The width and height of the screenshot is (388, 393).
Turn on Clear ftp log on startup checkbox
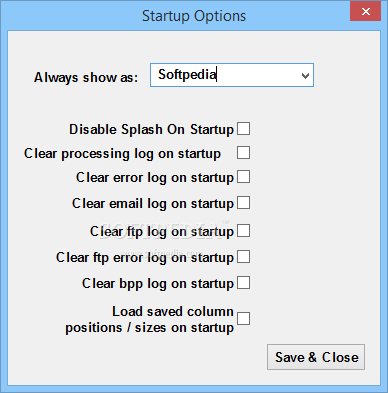click(243, 231)
